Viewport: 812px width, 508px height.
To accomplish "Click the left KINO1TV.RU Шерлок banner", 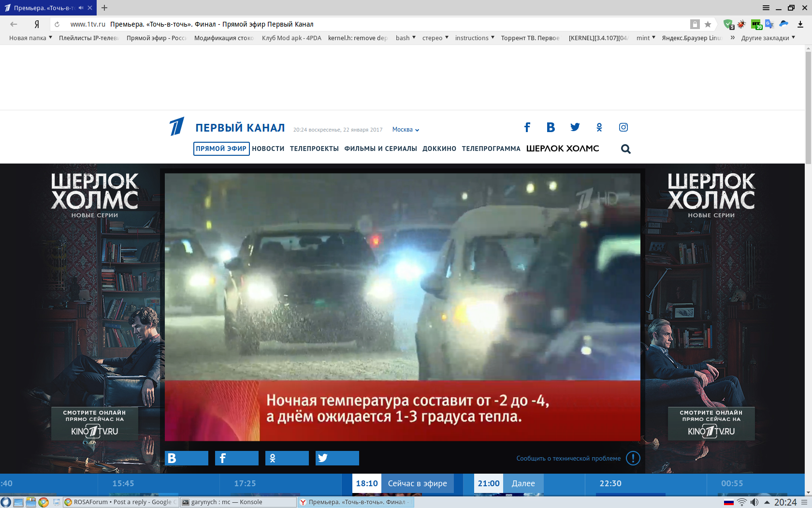I will tap(95, 424).
